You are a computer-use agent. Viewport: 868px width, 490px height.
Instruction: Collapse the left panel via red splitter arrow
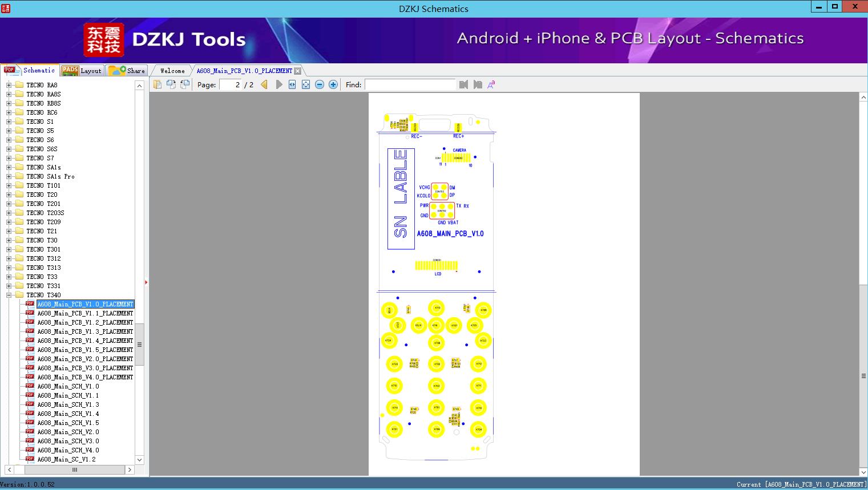tap(146, 282)
